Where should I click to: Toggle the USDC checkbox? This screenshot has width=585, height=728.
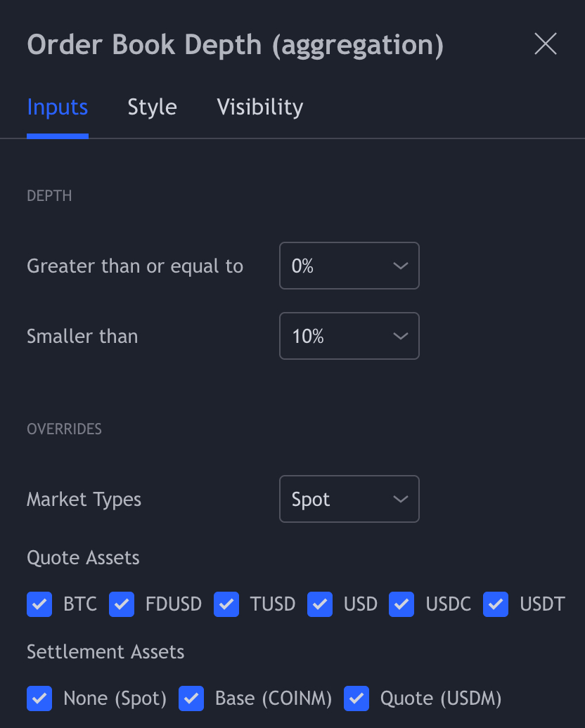[402, 604]
